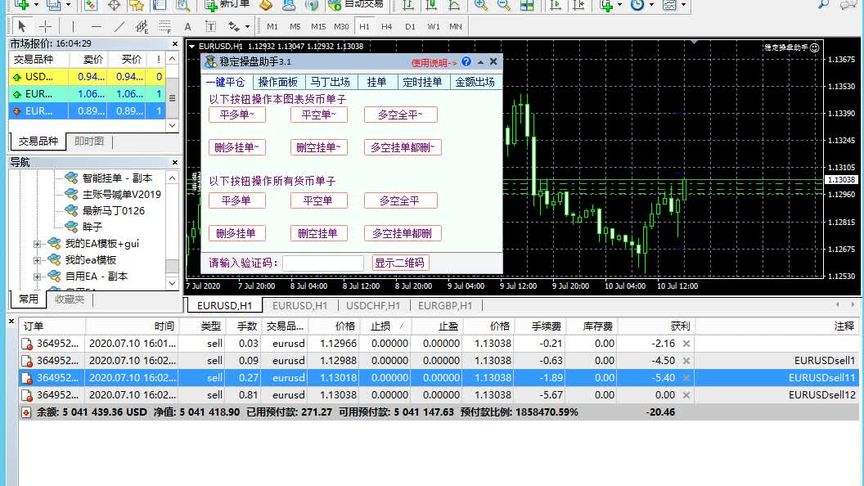Screen dimensions: 864x486
Task: Click the tile windows grid icon
Action: coord(527,5)
